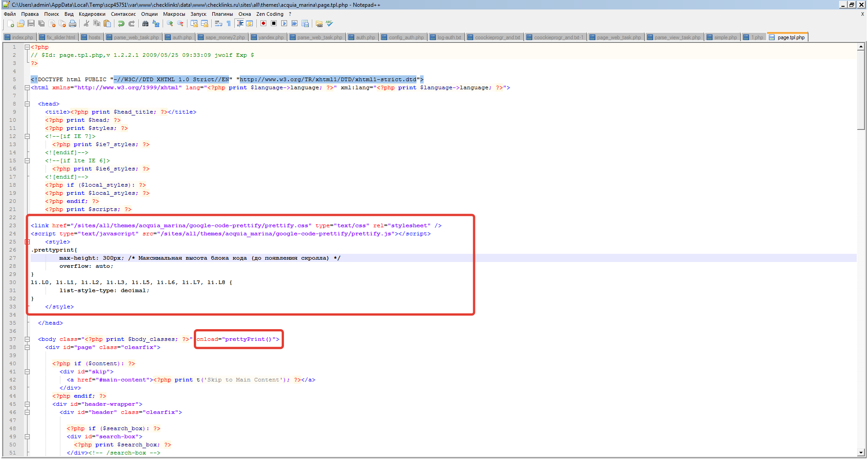
Task: Print the document using printer icon
Action: [73, 24]
